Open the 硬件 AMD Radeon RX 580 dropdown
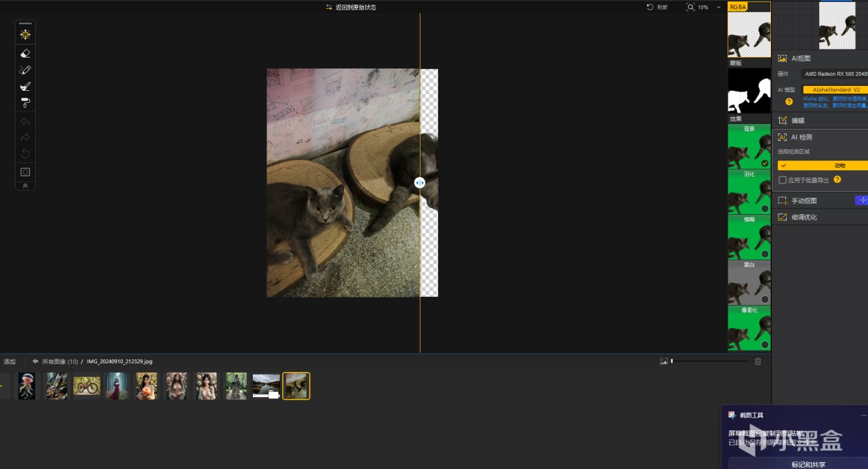The width and height of the screenshot is (868, 469). tap(834, 74)
